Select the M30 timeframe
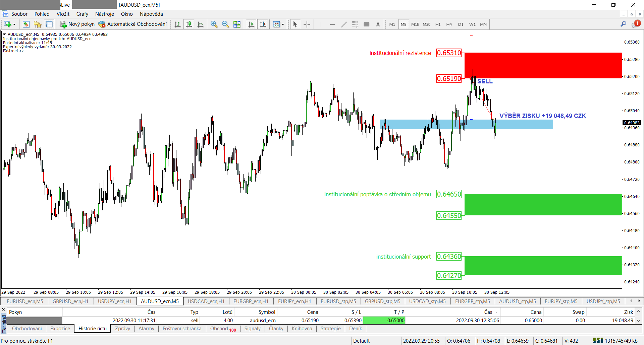Image resolution: width=644 pixels, height=345 pixels. [426, 24]
